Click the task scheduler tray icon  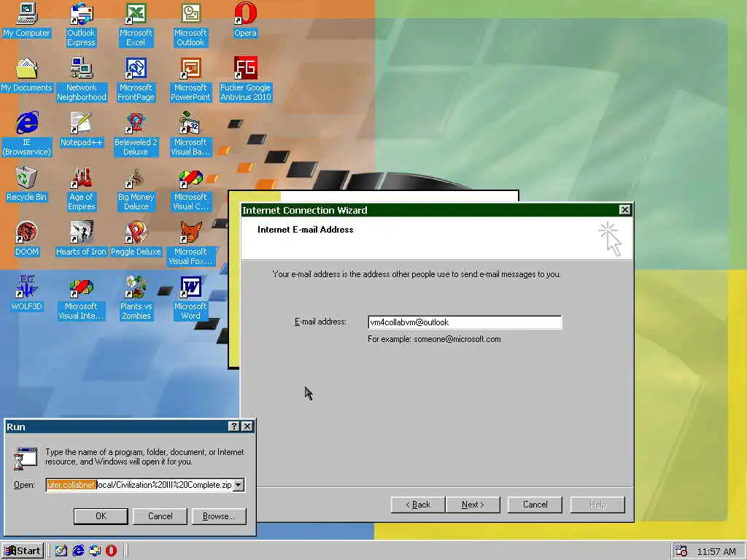(681, 551)
